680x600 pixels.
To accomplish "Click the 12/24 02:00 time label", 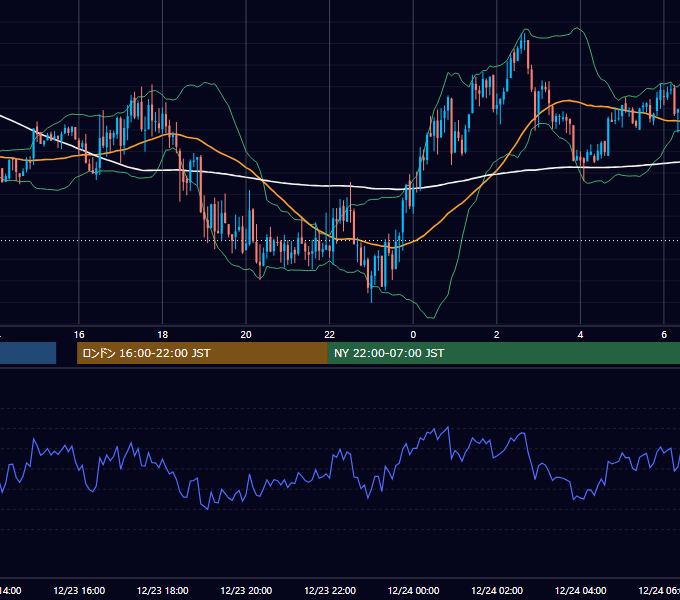I will (497, 590).
